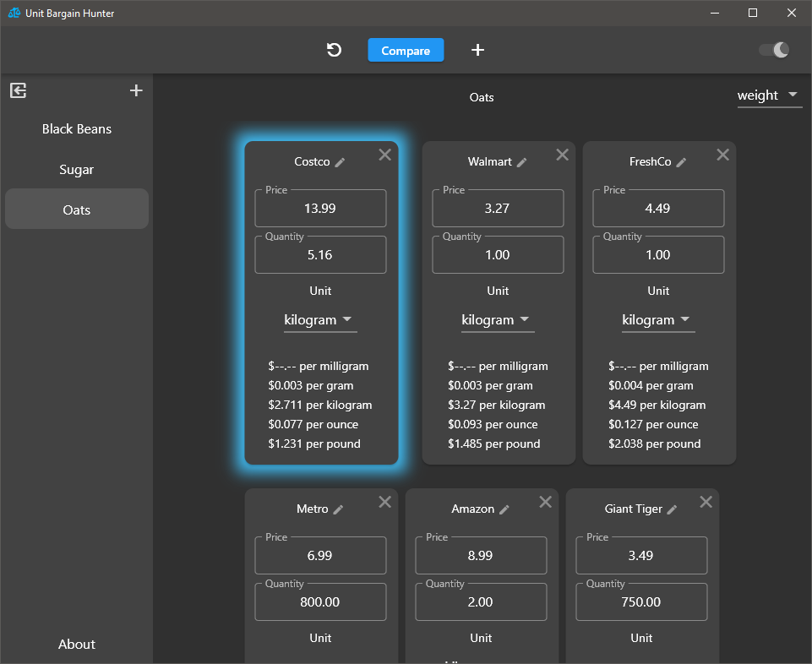Select Black Beans in the sidebar
812x664 pixels.
[77, 129]
